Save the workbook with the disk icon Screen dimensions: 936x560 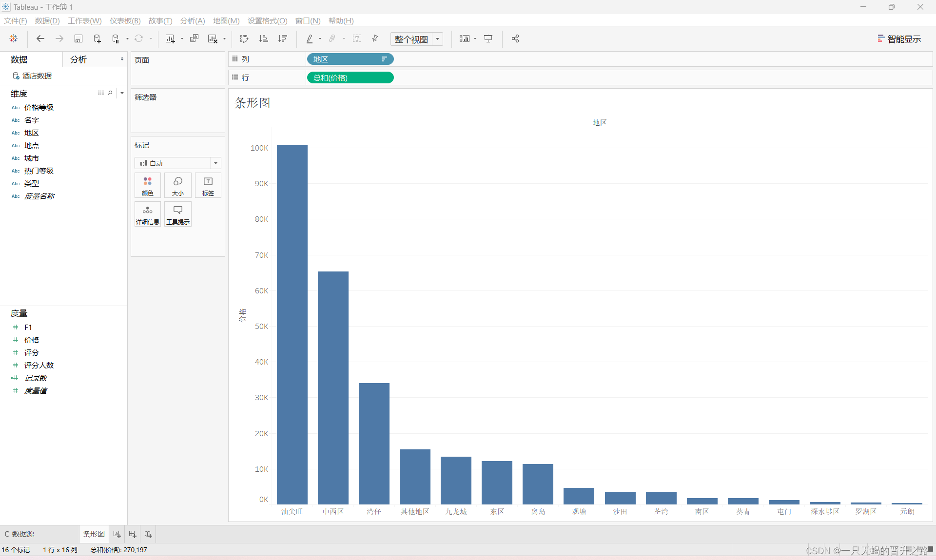coord(78,39)
